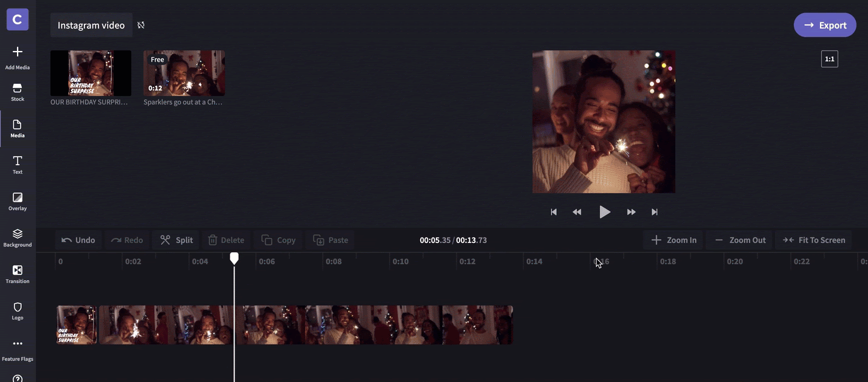Split the clip at playhead
Image resolution: width=868 pixels, height=382 pixels.
coord(176,240)
